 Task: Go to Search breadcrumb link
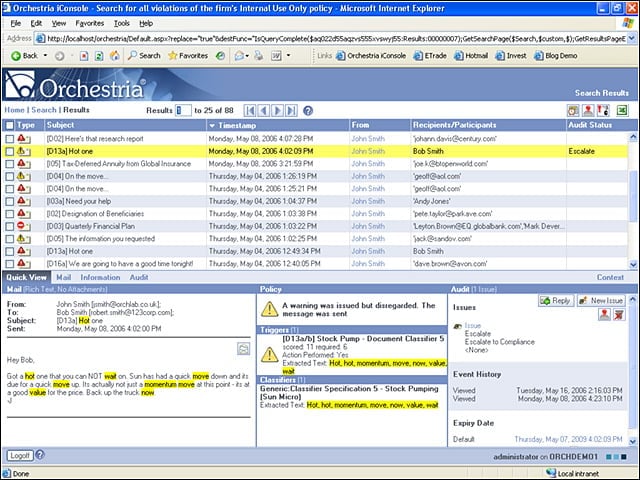(44, 110)
